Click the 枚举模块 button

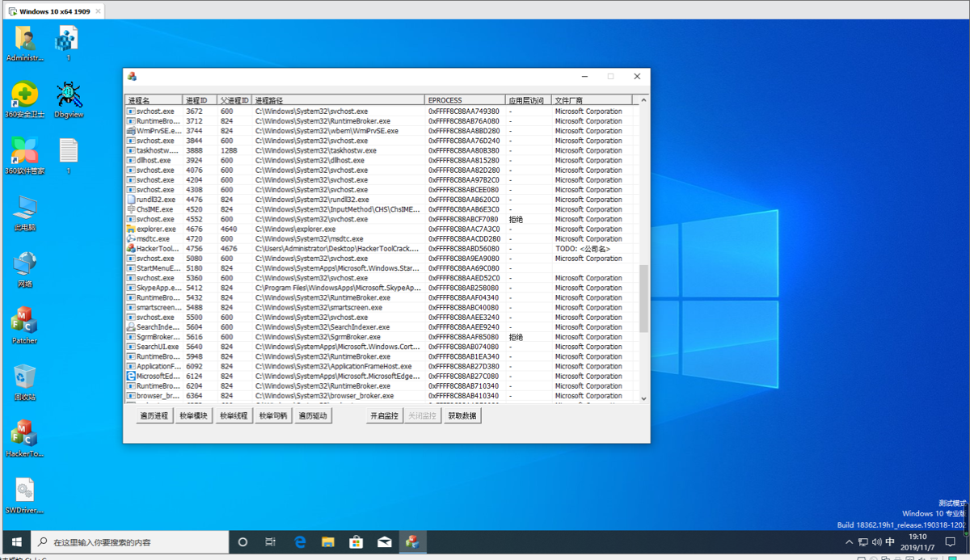(x=194, y=416)
